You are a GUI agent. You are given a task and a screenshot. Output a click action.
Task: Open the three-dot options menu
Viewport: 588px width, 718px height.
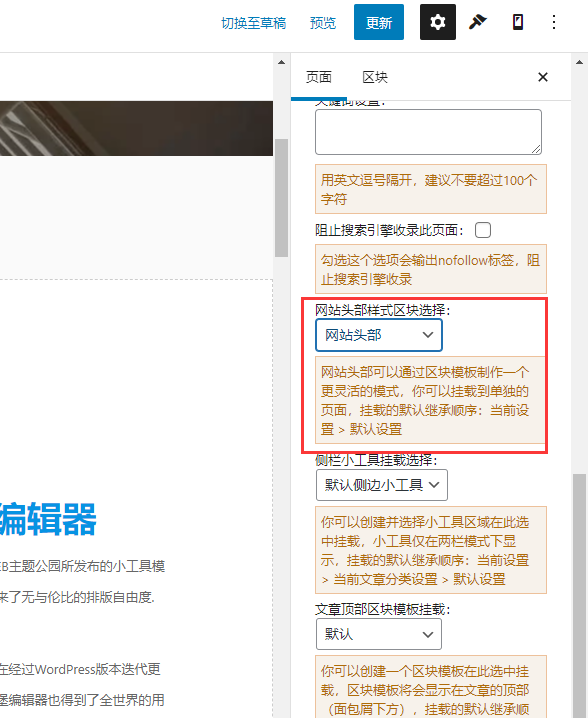pos(554,22)
